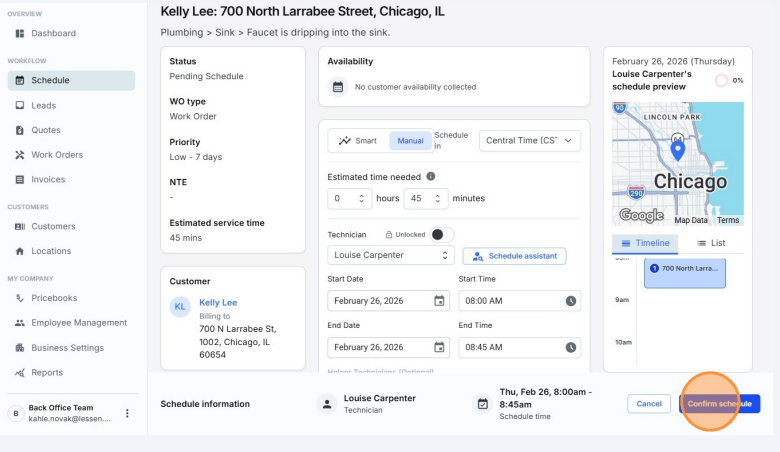Adjust the hours stepper field
This screenshot has width=780, height=452.
click(x=350, y=198)
